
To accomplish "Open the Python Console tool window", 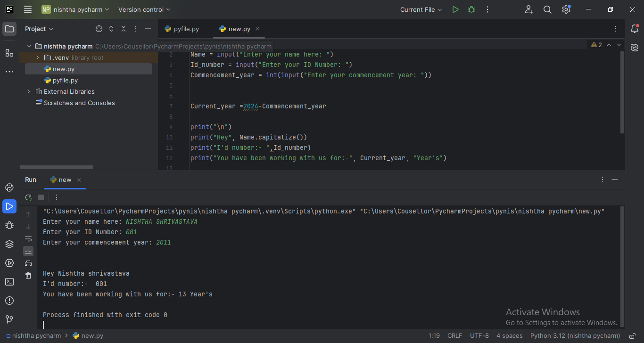I will [9, 263].
